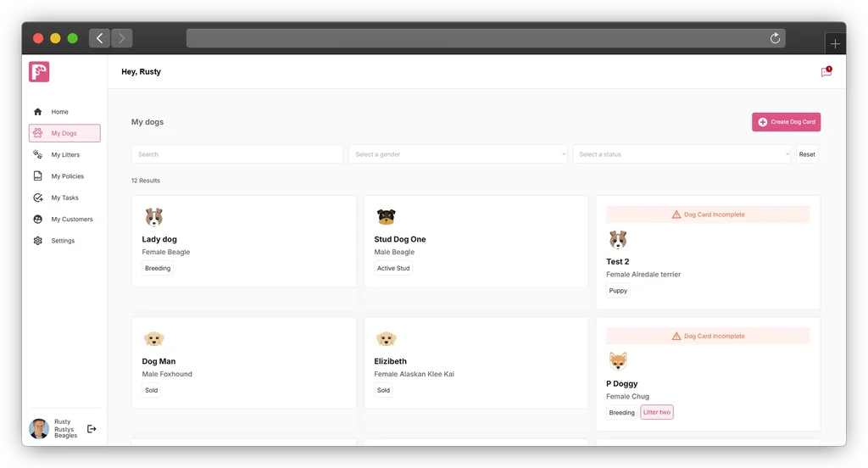Click the Reset filters button
Image resolution: width=868 pixels, height=468 pixels.
pos(807,154)
